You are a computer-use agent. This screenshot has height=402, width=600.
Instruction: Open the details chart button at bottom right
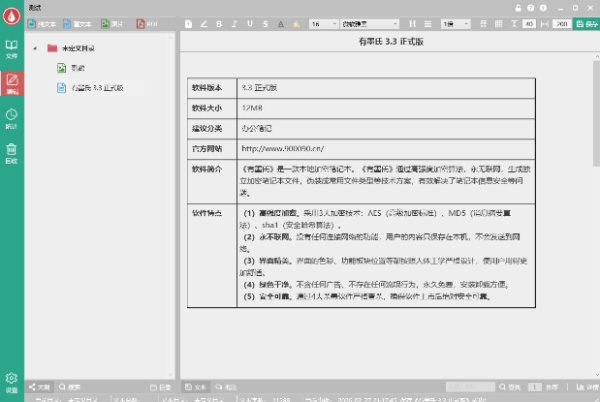587,387
